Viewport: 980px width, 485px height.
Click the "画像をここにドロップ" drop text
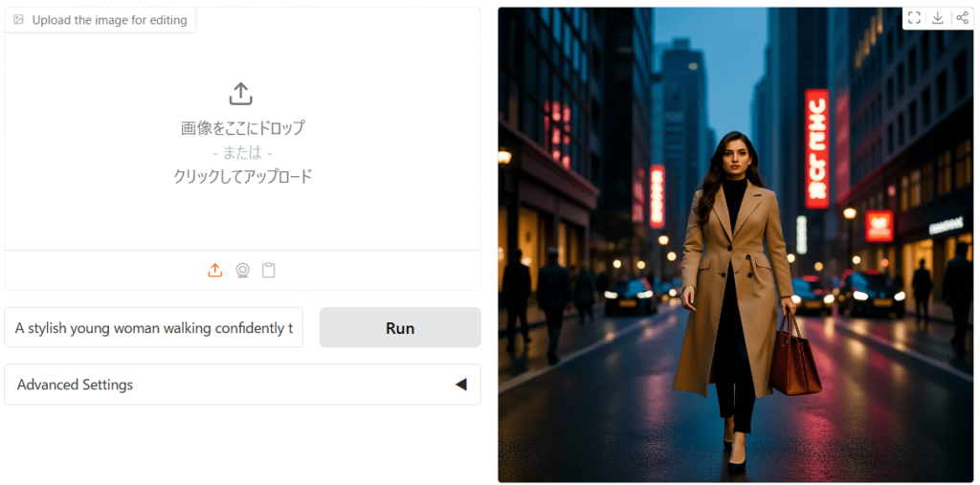242,128
